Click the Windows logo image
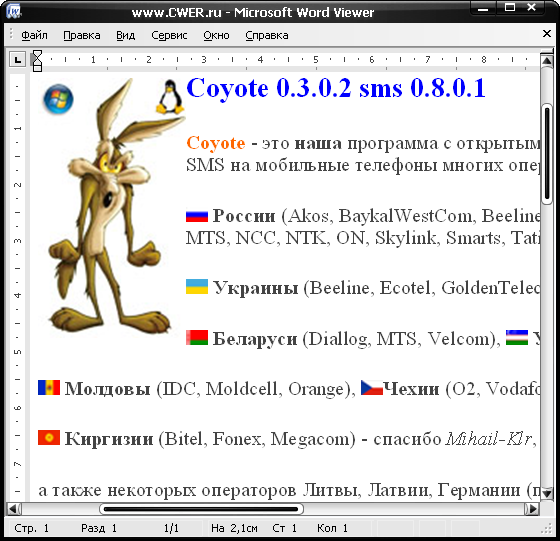The image size is (560, 541). [58, 99]
